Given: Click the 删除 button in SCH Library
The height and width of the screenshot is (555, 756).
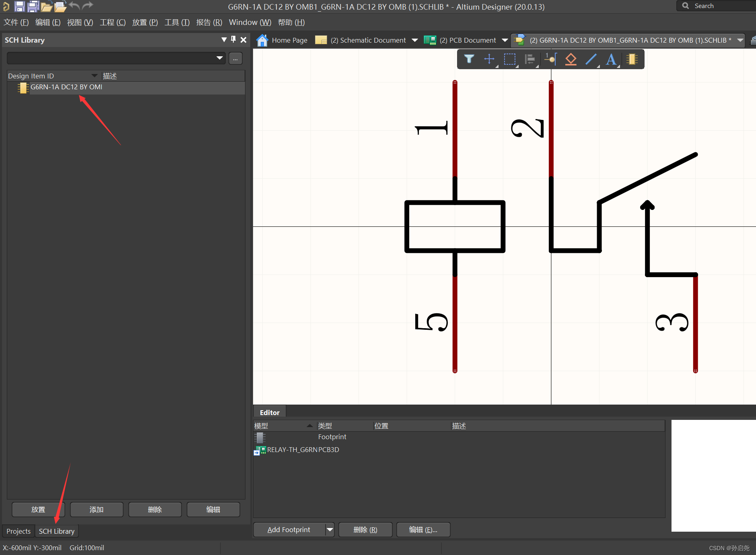Looking at the screenshot, I should click(155, 510).
